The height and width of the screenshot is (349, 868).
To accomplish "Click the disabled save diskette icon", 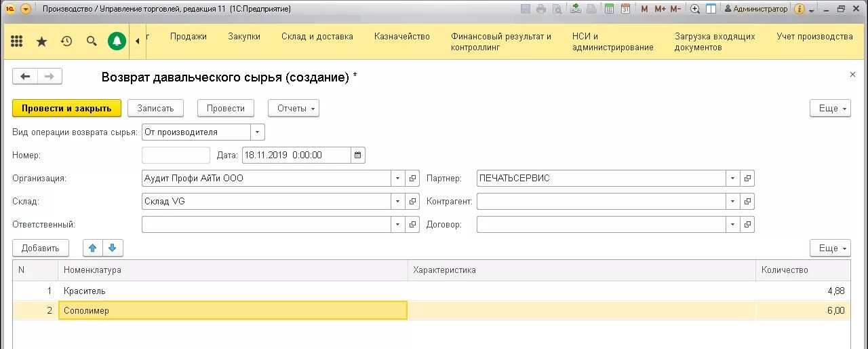I will coord(526,9).
